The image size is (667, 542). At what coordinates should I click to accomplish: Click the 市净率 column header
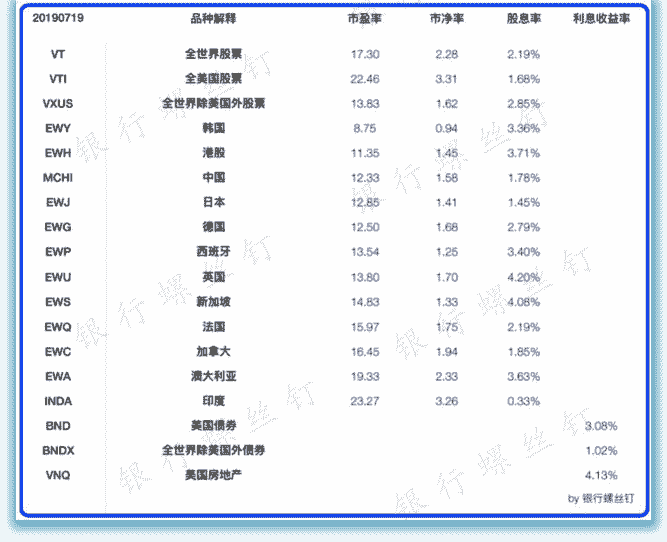click(x=447, y=19)
